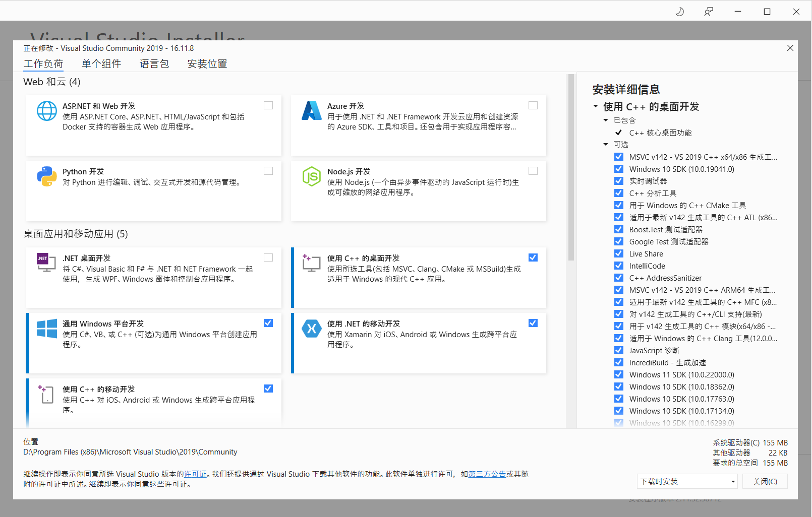This screenshot has height=517, width=812.
Task: Uncheck the JavaScript 诊断 component
Action: click(619, 350)
